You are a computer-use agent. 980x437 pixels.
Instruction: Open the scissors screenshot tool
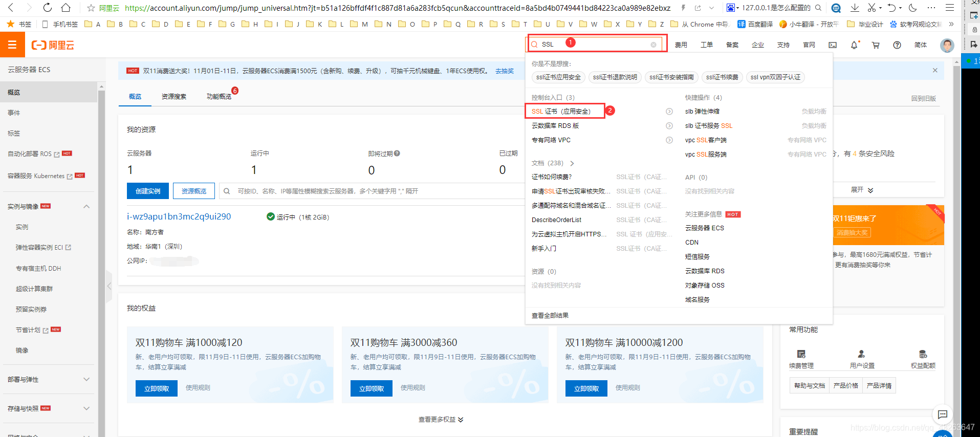point(872,8)
